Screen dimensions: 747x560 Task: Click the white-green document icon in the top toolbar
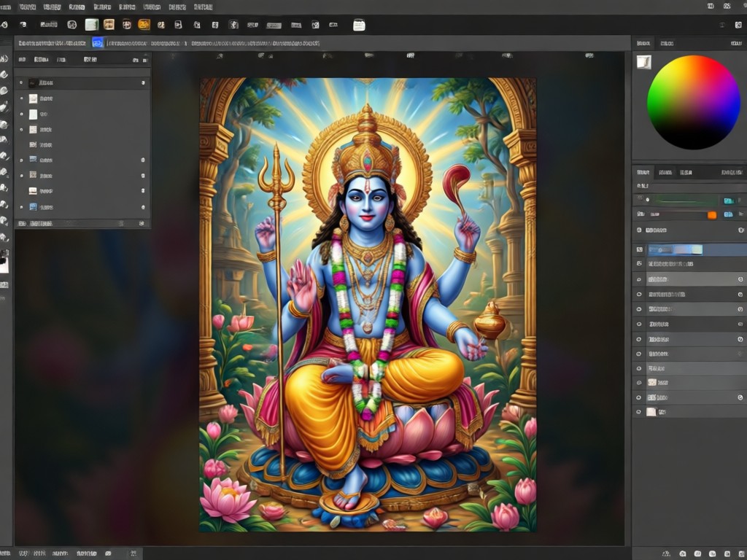pyautogui.click(x=91, y=25)
